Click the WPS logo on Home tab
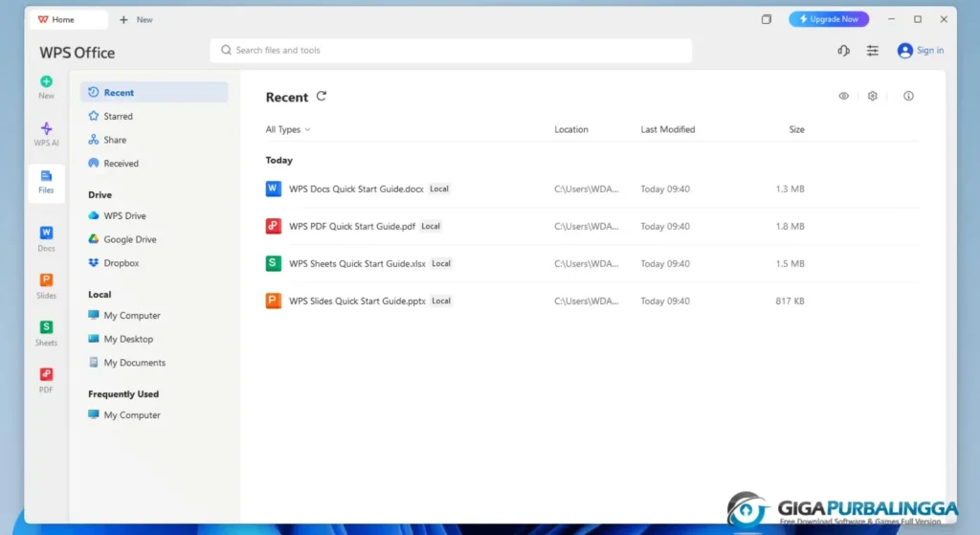 [43, 19]
